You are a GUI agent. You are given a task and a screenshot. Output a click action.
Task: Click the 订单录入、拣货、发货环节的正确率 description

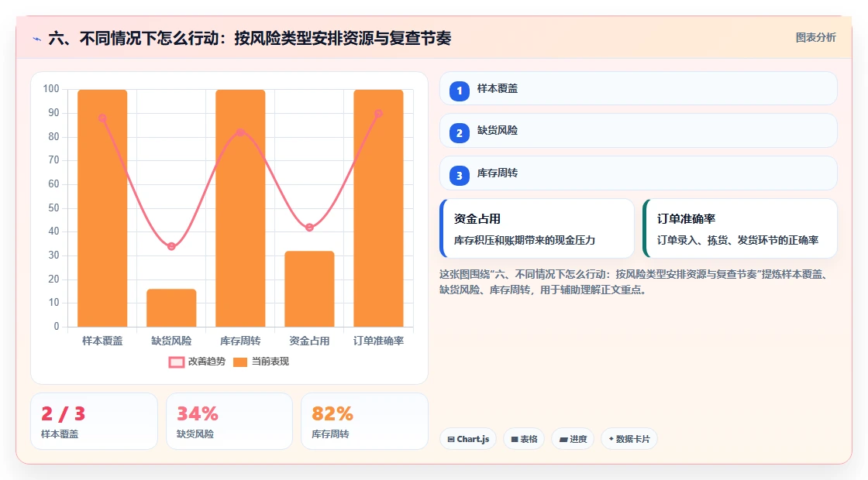738,241
